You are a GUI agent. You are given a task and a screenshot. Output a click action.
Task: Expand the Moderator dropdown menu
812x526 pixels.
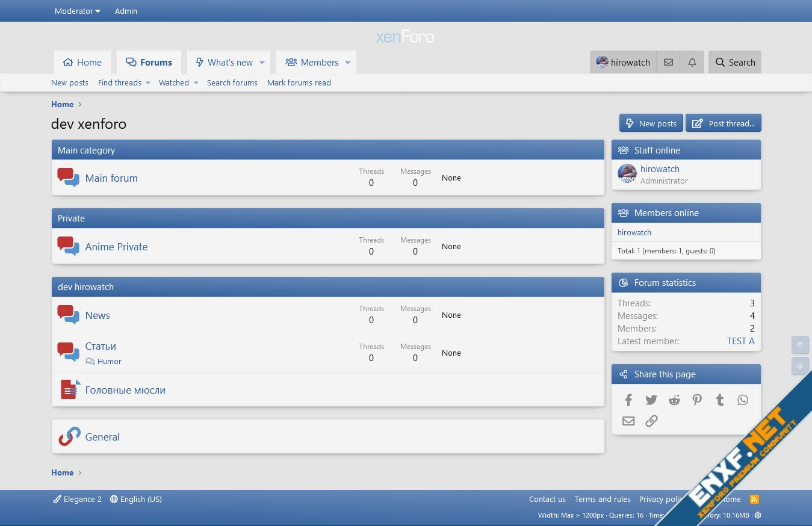click(x=77, y=11)
